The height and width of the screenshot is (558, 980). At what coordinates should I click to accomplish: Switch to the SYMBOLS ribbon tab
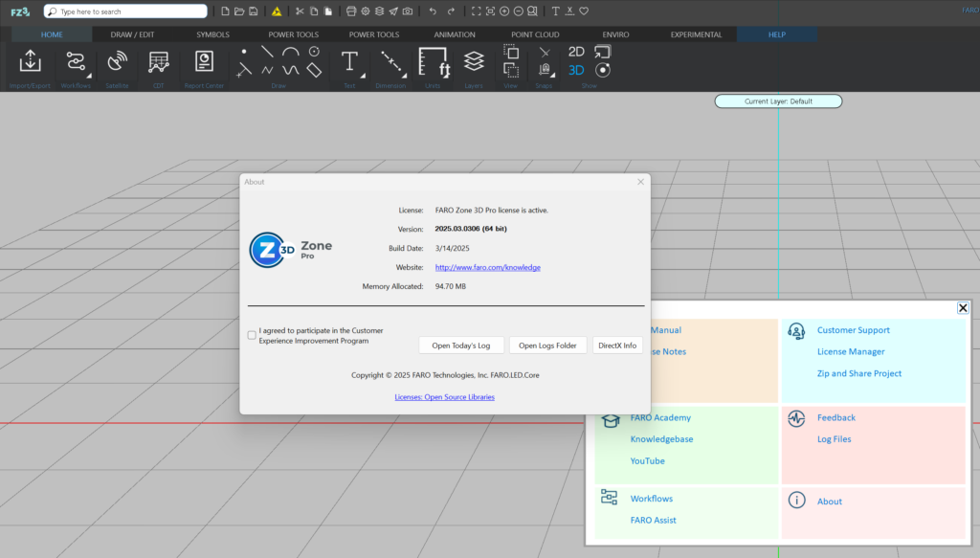pyautogui.click(x=212, y=34)
